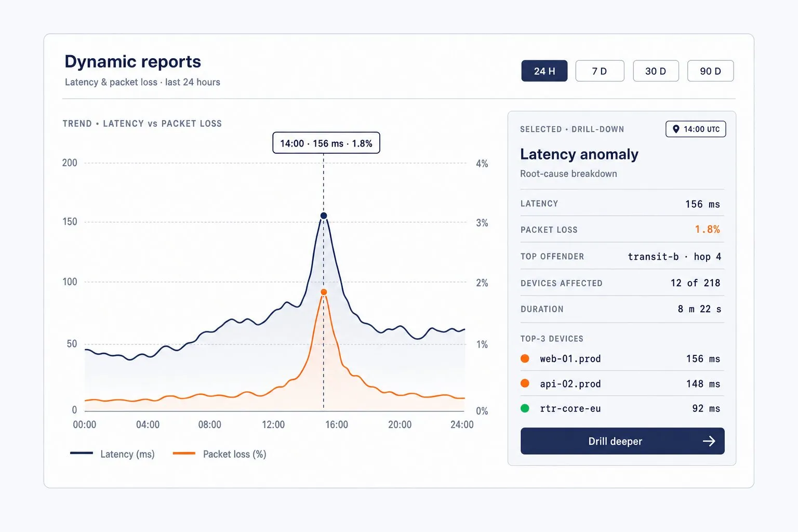
Task: Click the 200 latency axis label
Action: tap(70, 163)
